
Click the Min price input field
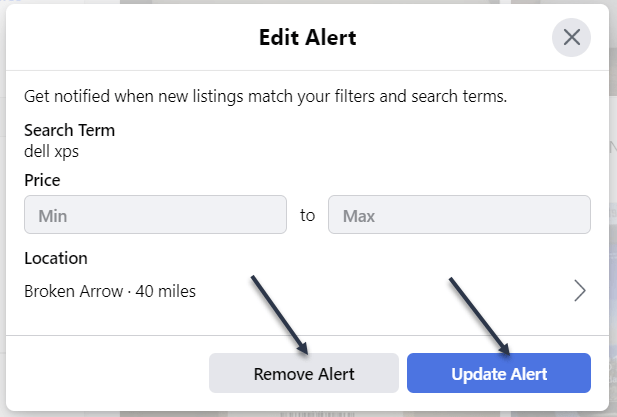point(155,215)
